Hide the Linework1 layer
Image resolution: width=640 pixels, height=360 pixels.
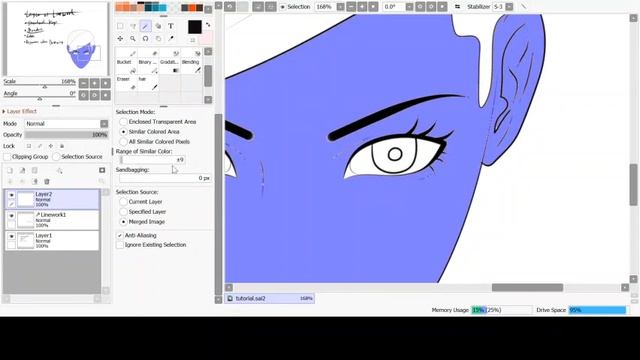pyautogui.click(x=11, y=216)
